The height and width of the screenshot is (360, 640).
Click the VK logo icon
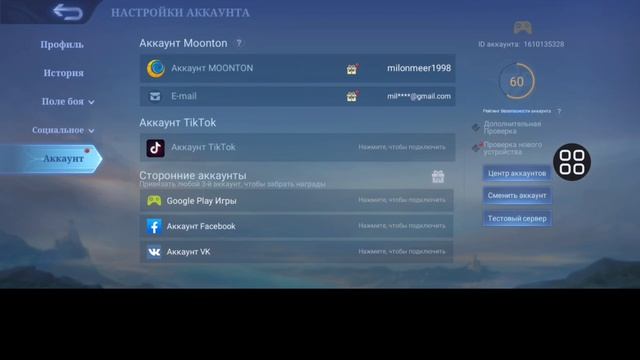tap(154, 252)
